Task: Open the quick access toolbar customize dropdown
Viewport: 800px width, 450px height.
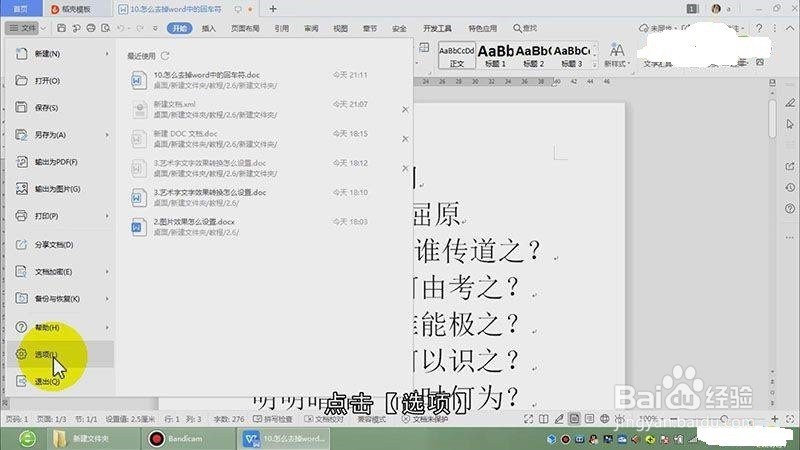Action: tap(155, 28)
